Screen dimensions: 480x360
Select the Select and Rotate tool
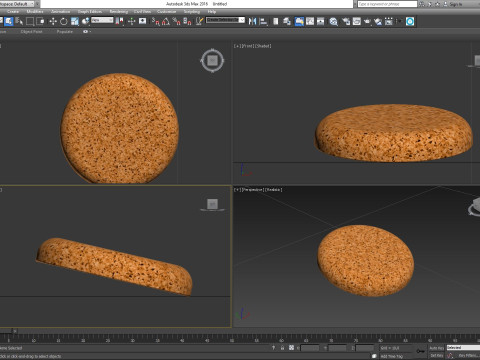click(x=64, y=22)
